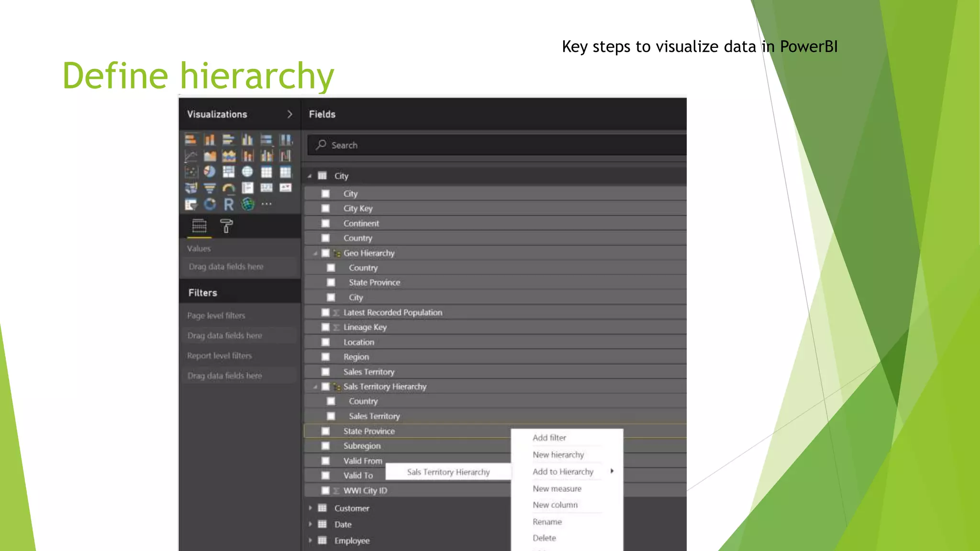Check the Latest Recorded Population checkbox

pos(325,312)
